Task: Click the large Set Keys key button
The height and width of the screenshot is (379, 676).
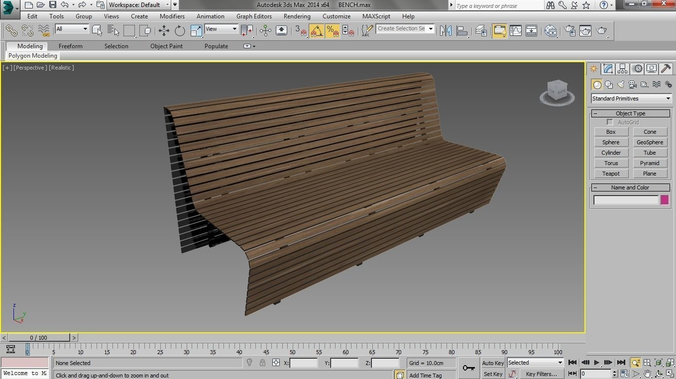Action: coord(469,368)
